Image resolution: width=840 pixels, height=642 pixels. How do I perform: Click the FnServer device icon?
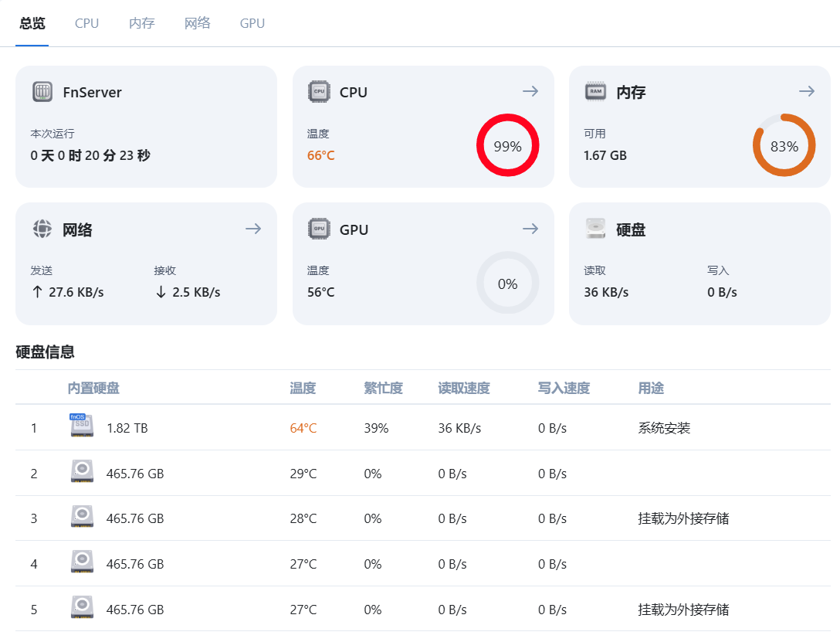tap(42, 92)
